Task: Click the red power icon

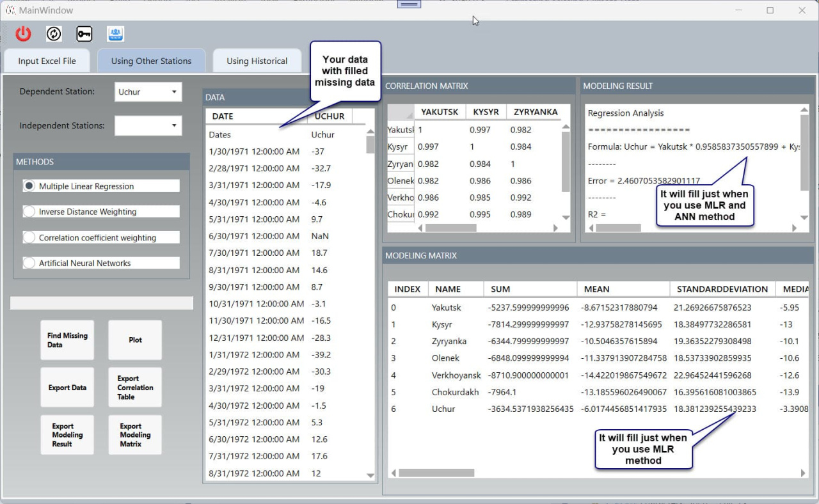Action: click(x=24, y=34)
